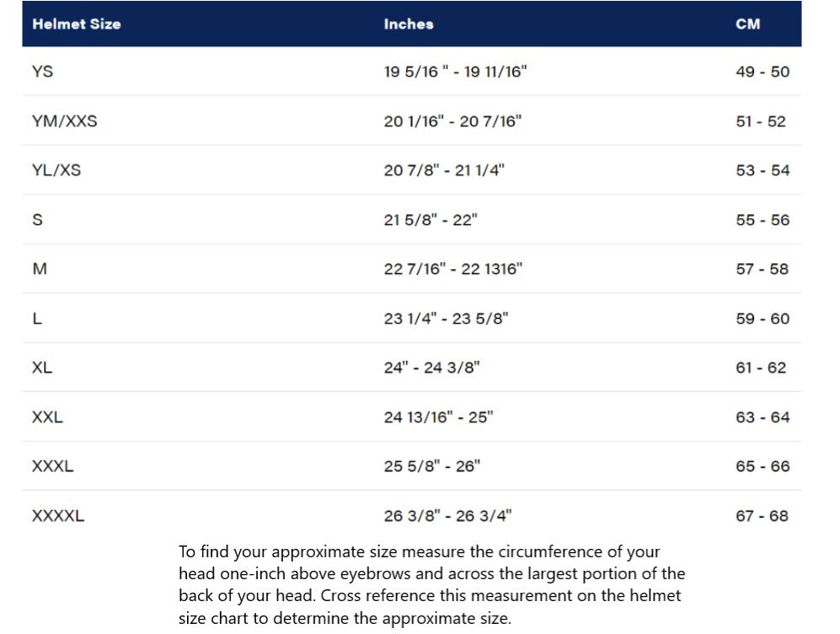Click the 63 - 64 CM value
Viewport: 840px width, 634px height.
762,417
